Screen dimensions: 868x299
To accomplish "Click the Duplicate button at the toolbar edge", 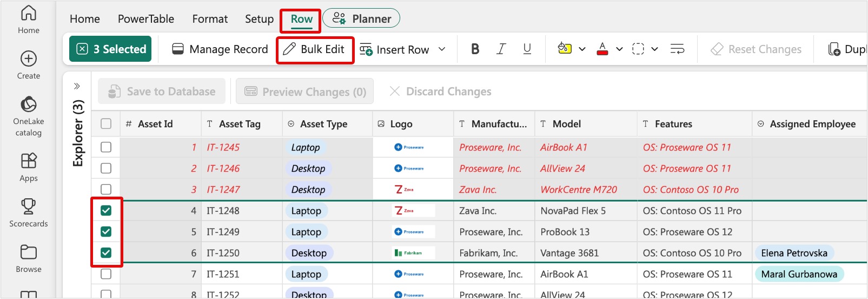I will coord(847,49).
